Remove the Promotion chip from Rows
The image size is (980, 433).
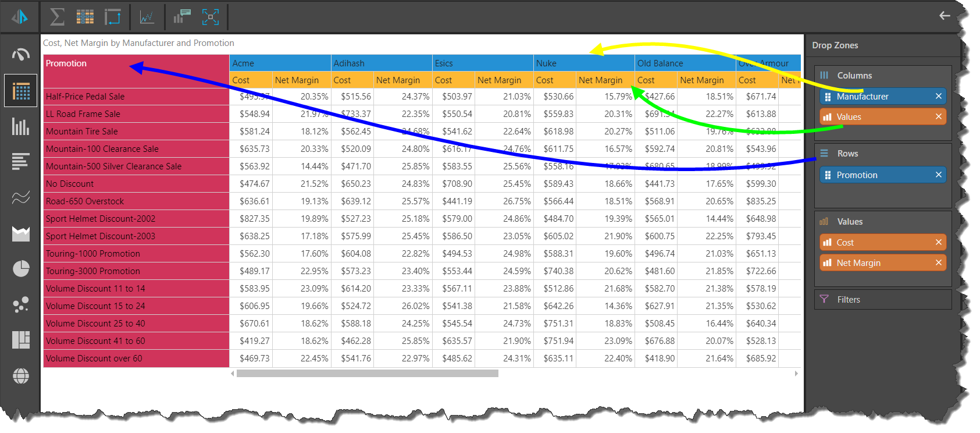(938, 175)
